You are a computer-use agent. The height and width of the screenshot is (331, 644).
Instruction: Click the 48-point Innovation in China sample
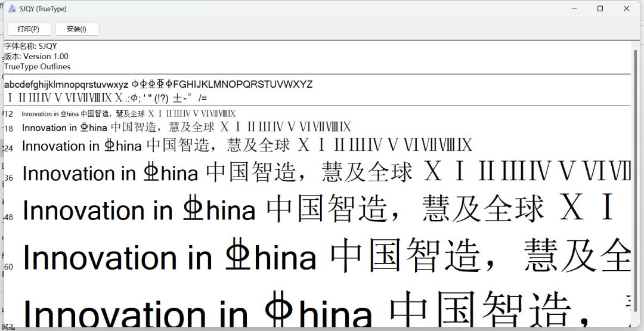(x=139, y=211)
